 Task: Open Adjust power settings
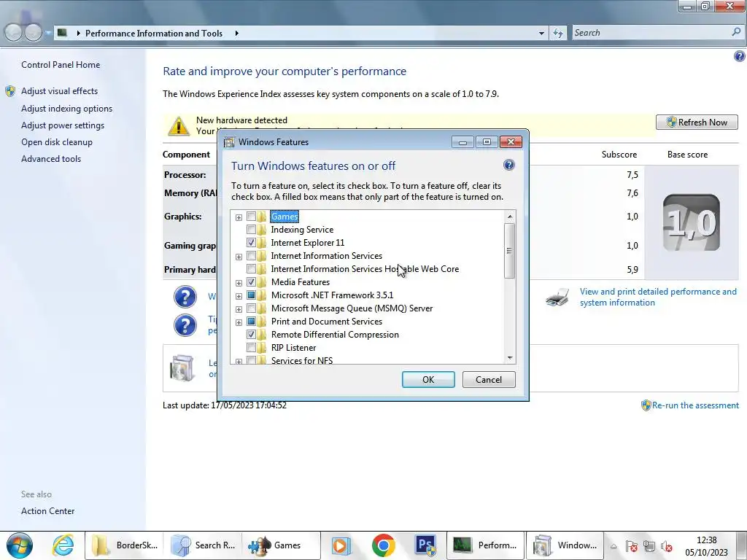point(63,125)
